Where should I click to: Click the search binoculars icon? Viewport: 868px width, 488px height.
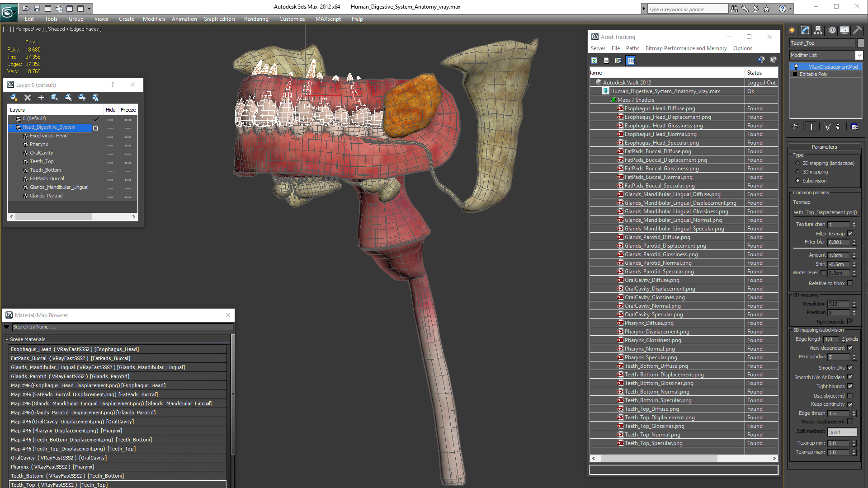(734, 9)
